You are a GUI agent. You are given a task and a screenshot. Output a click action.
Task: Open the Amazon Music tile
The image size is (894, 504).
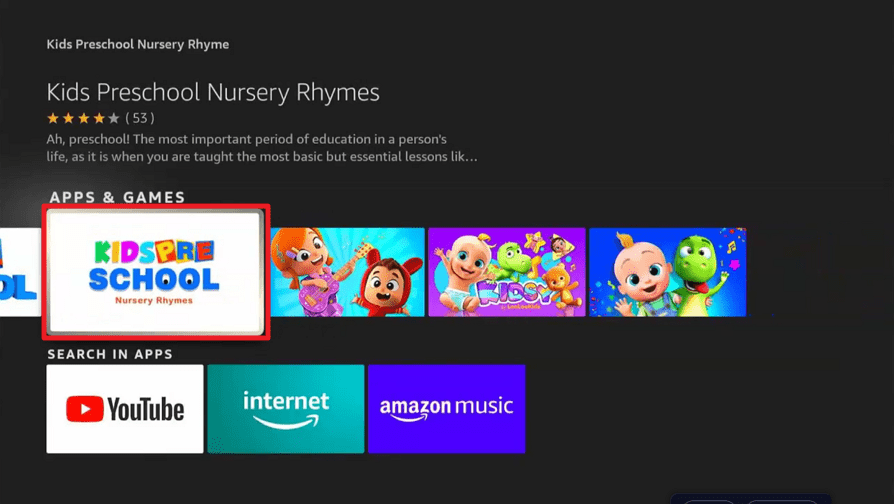tap(446, 409)
